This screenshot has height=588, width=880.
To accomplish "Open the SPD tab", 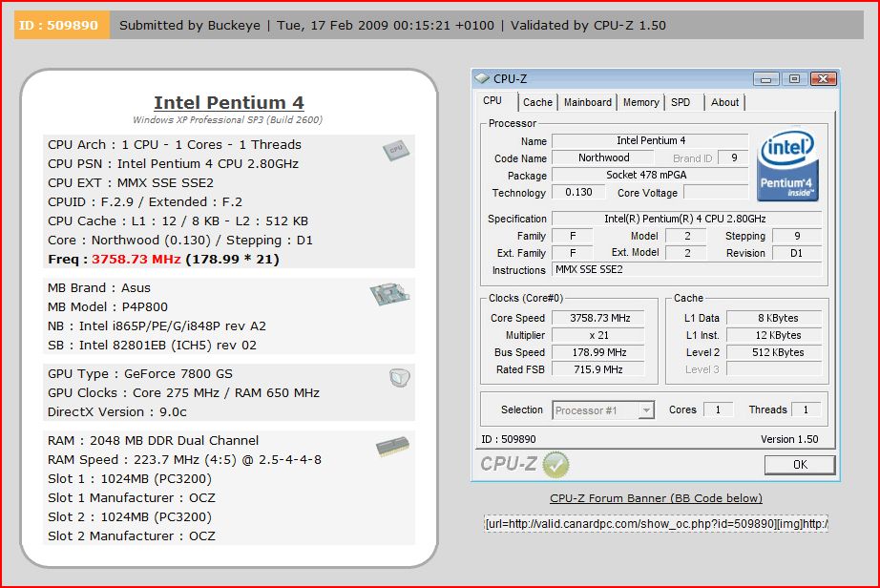I will [x=681, y=102].
